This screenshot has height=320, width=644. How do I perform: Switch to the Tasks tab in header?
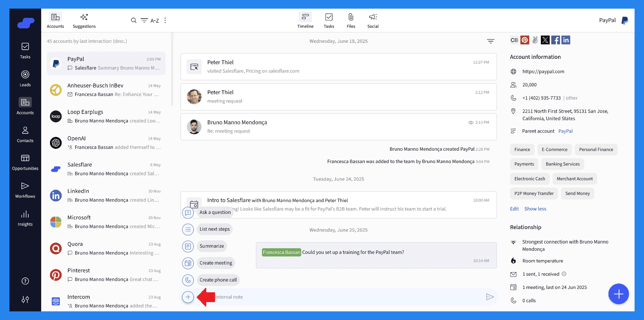329,21
